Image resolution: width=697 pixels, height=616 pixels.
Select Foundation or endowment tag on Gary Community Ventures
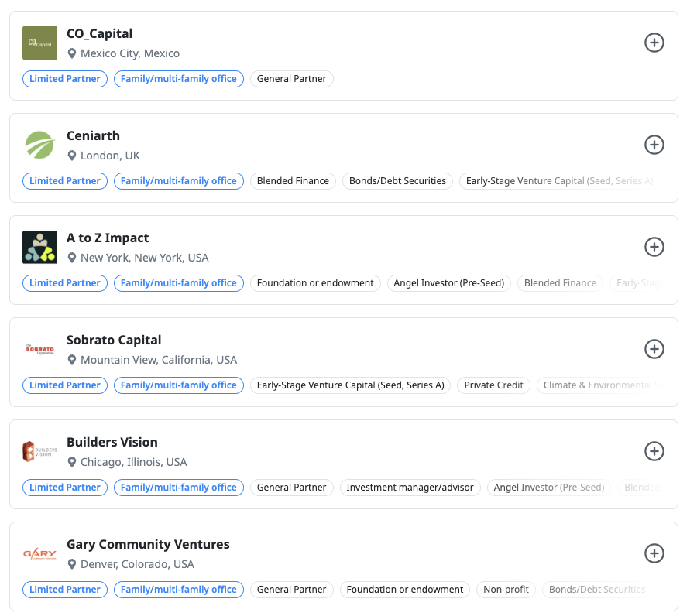coord(405,590)
